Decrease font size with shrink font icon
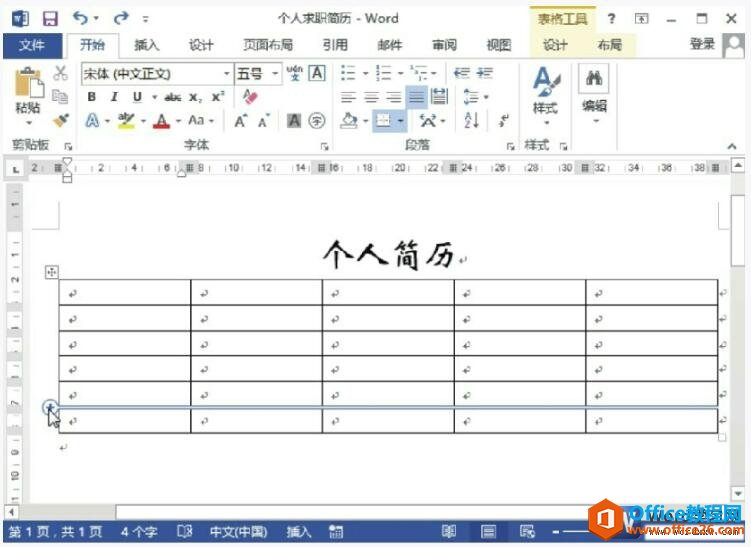Screen dimensions: 751x547 coord(264,121)
